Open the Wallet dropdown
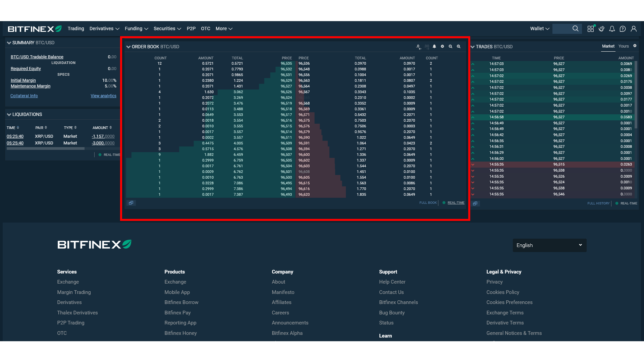 point(539,29)
